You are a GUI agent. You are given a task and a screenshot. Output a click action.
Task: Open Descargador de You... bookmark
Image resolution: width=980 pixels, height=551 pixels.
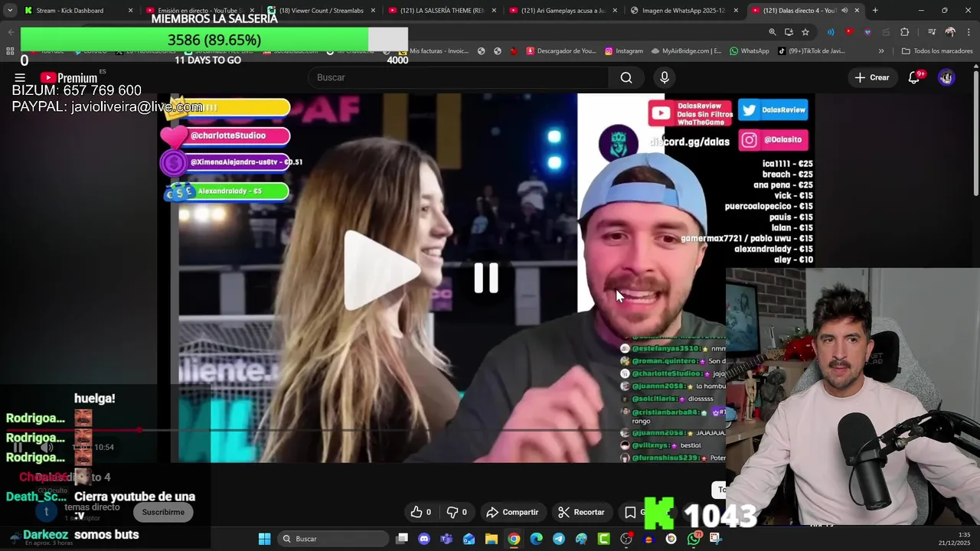pyautogui.click(x=560, y=51)
